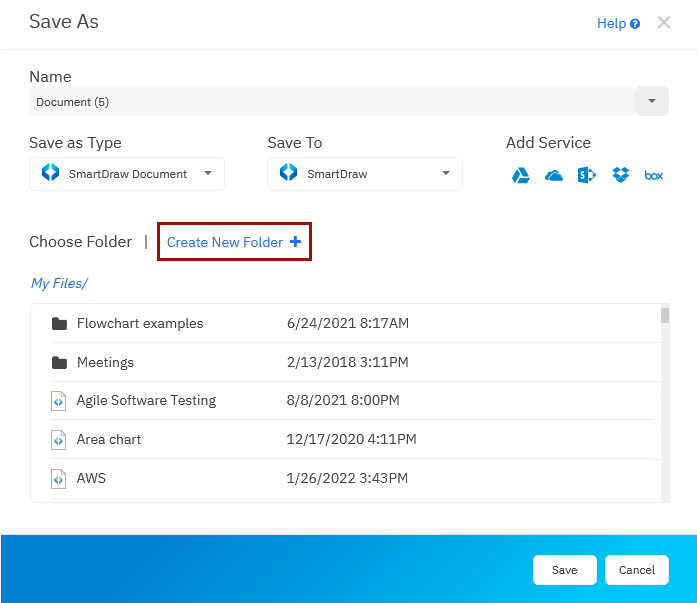Click the Agile Software Testing file icon

[59, 401]
